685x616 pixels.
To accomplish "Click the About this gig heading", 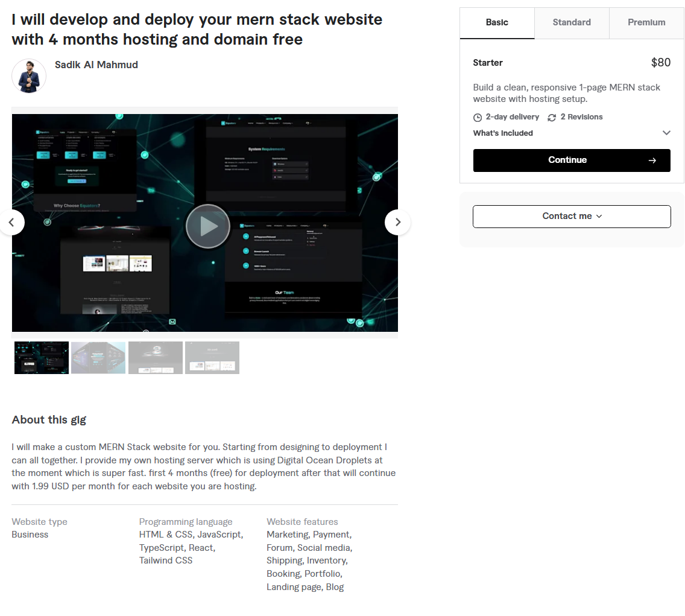I will click(49, 420).
